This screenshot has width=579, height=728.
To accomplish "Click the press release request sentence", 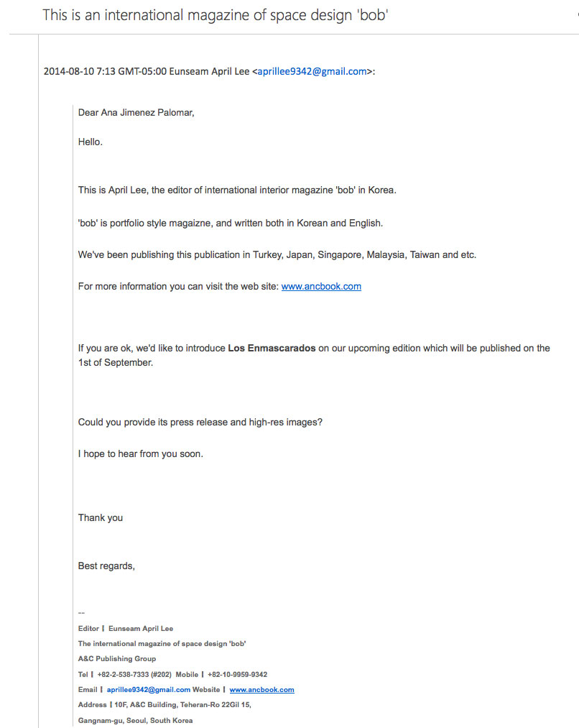I will point(200,422).
